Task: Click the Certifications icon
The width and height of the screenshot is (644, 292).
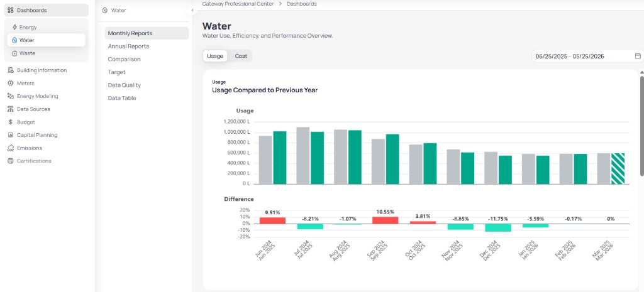Action: click(x=11, y=161)
